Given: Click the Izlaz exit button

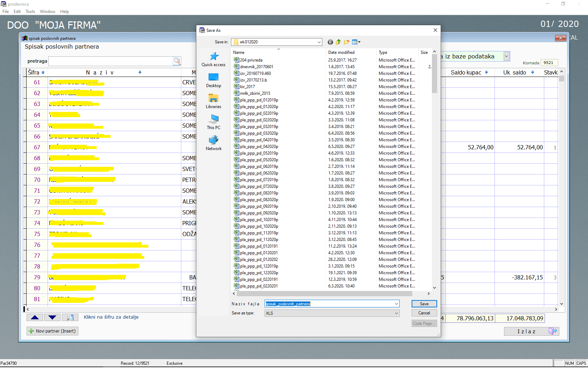Looking at the screenshot, I should (x=531, y=331).
